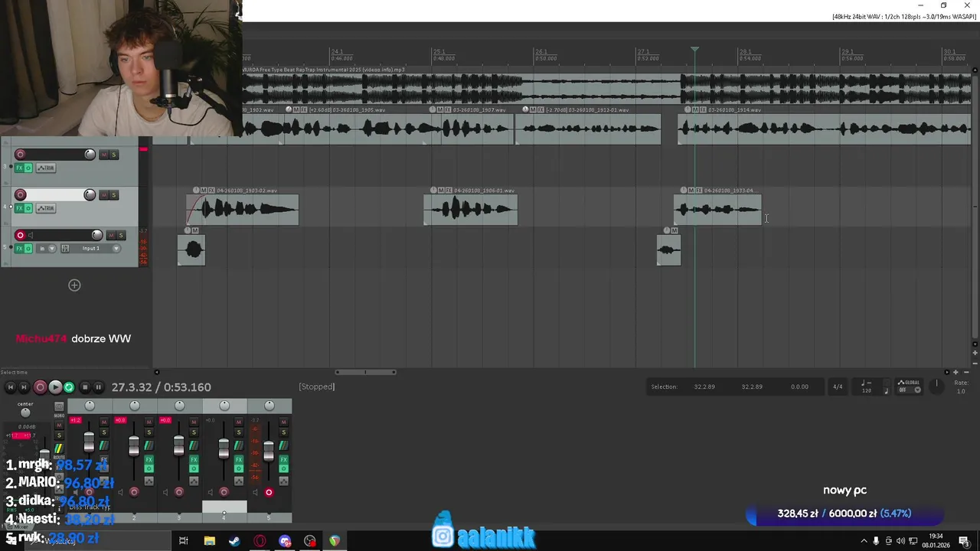This screenshot has height=551, width=980.
Task: Go to project end in transport
Action: 24,387
